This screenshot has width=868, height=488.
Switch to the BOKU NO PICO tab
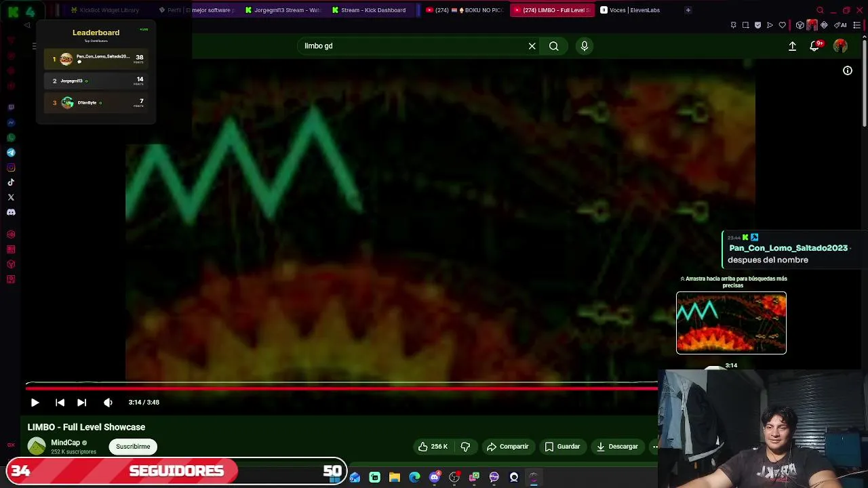pos(464,10)
